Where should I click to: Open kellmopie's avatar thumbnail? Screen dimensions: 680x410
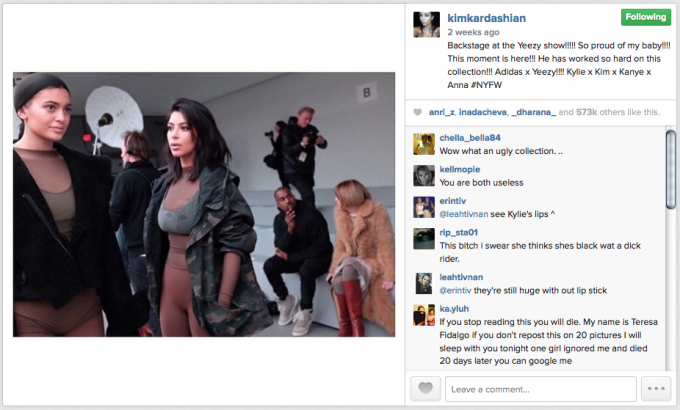tap(424, 176)
